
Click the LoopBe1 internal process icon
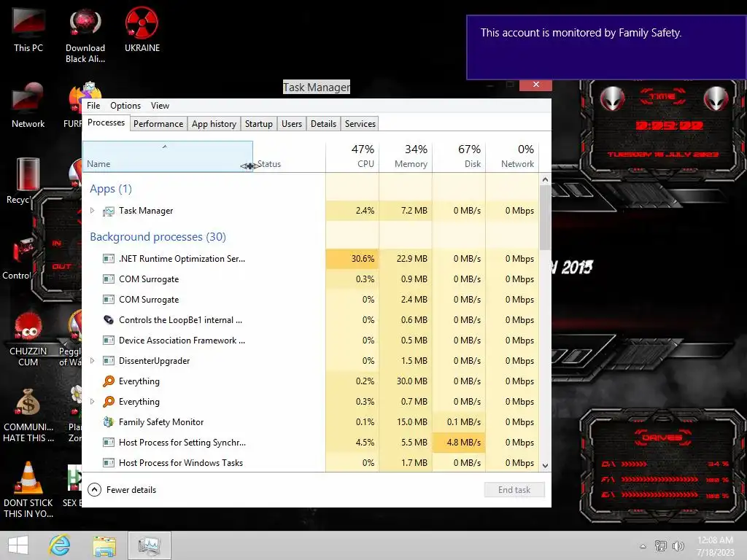109,319
